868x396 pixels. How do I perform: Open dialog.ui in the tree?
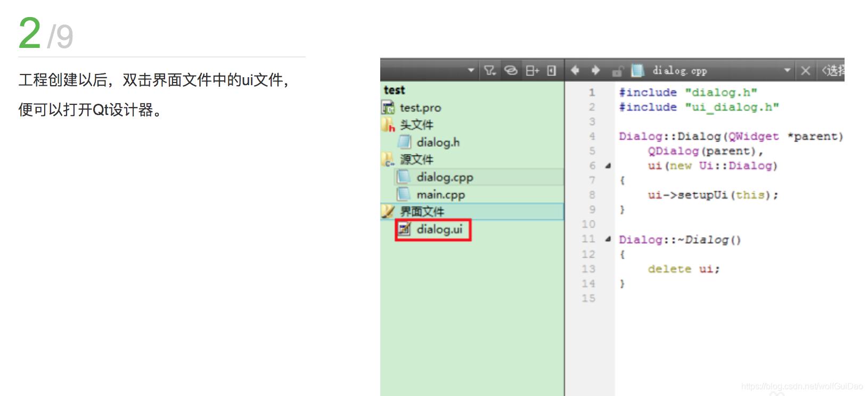[x=439, y=229]
